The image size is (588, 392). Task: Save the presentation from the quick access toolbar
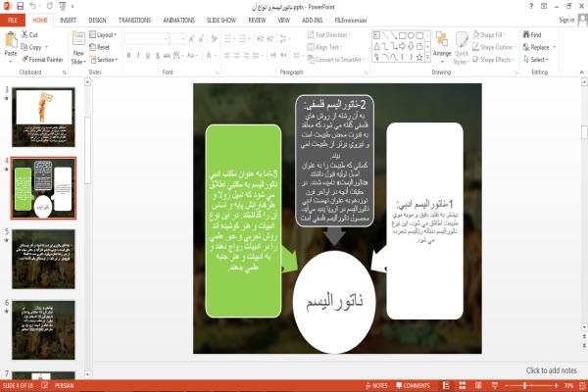[21, 6]
